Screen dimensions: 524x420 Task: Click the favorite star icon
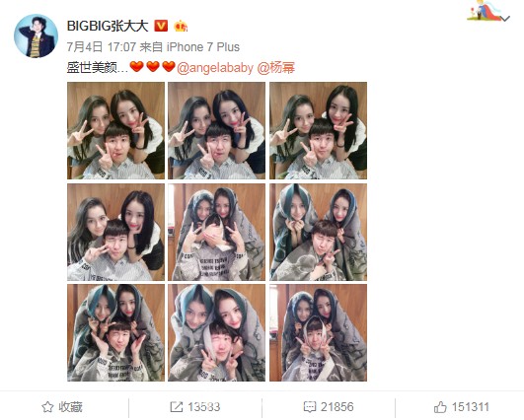(47, 407)
